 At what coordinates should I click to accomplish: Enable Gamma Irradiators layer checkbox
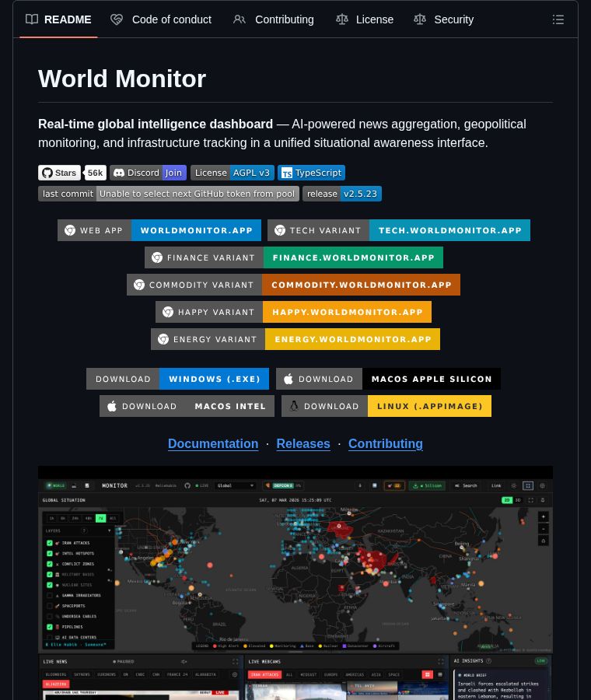click(50, 596)
